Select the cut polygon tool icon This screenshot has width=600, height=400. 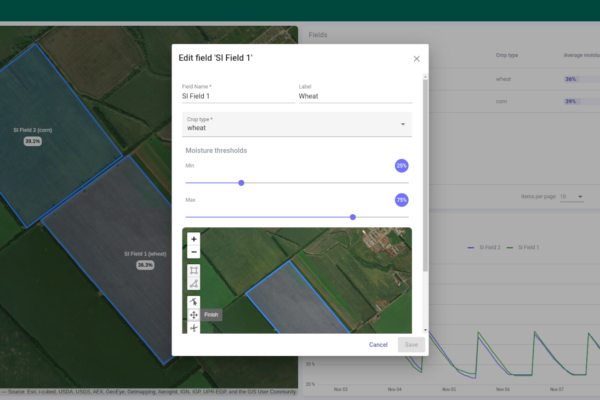pos(194,328)
